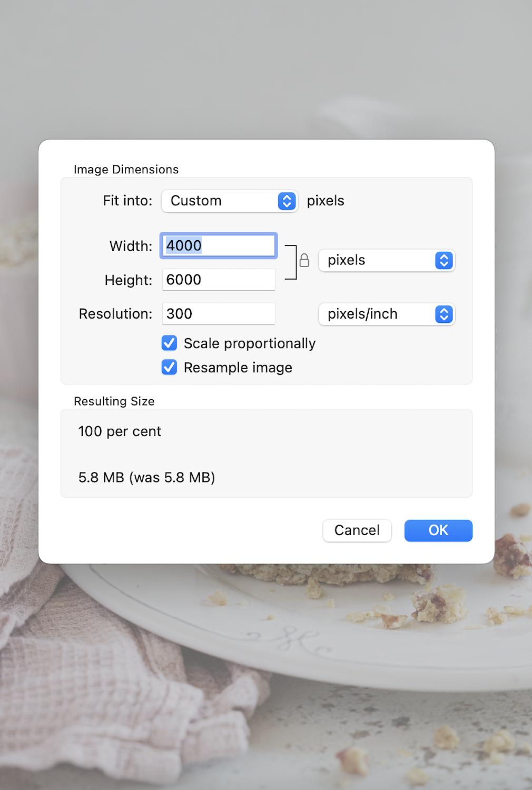Select the Width field showing 4000
Screen dimensions: 532x790
218,245
